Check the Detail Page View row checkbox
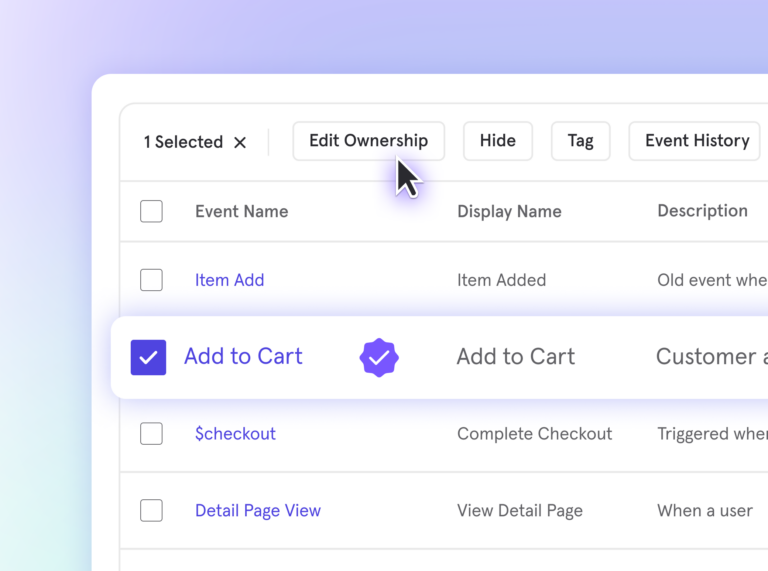Image resolution: width=768 pixels, height=571 pixels. [151, 510]
